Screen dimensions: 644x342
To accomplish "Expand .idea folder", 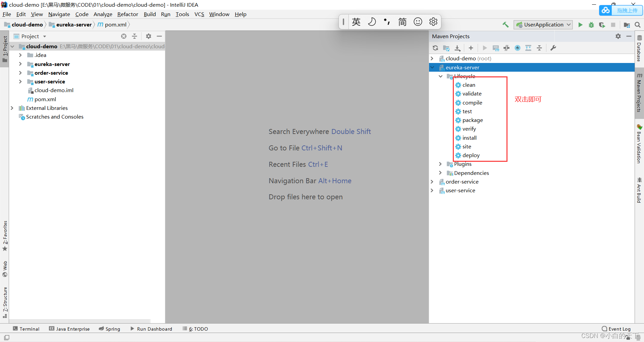I will [20, 55].
